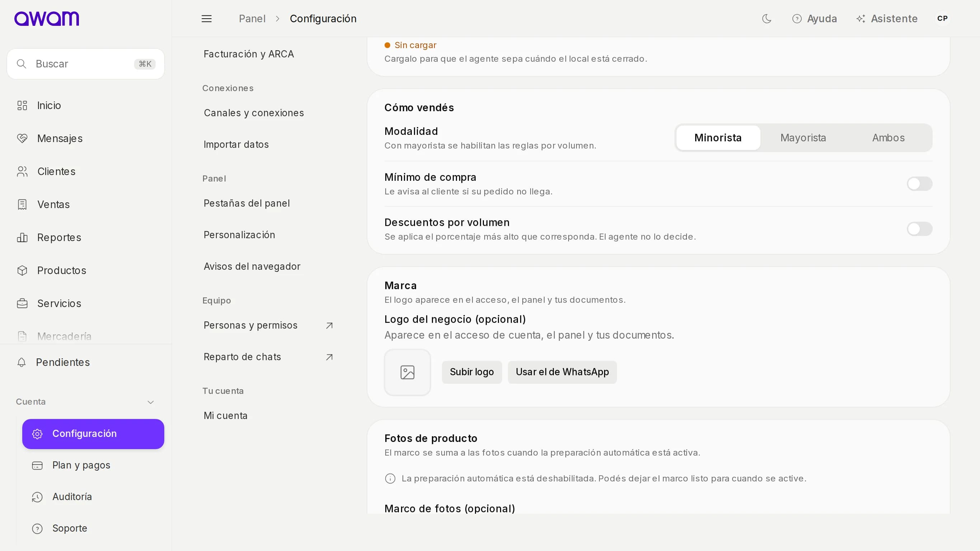Click the Productos box icon
The height and width of the screenshot is (551, 980).
22,270
